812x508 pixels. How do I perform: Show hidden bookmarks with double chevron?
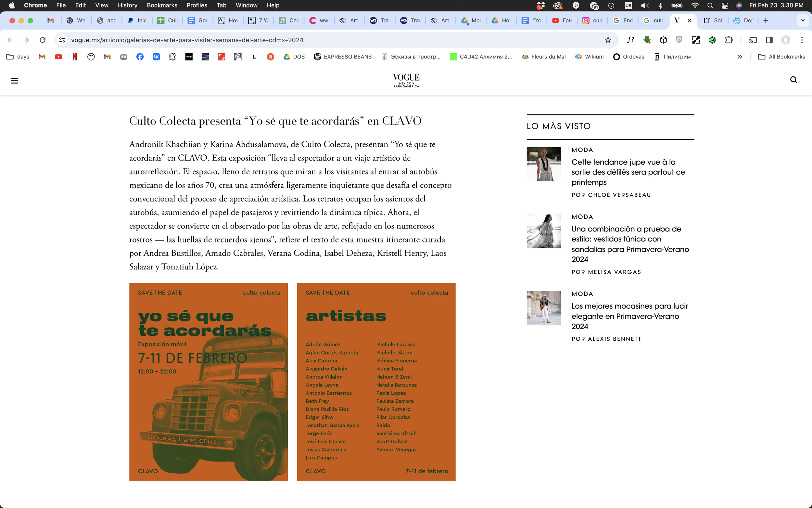[x=740, y=57]
